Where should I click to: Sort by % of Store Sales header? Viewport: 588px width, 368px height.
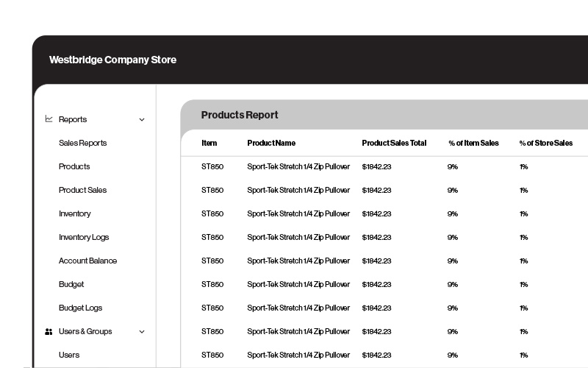coord(545,143)
